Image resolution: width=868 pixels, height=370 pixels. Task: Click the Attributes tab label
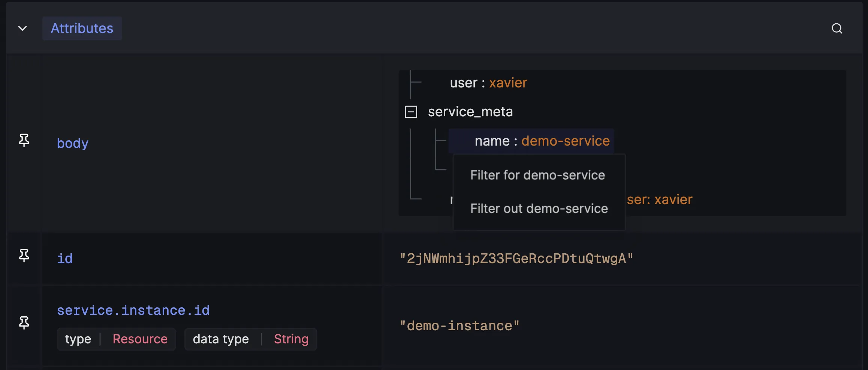(82, 28)
